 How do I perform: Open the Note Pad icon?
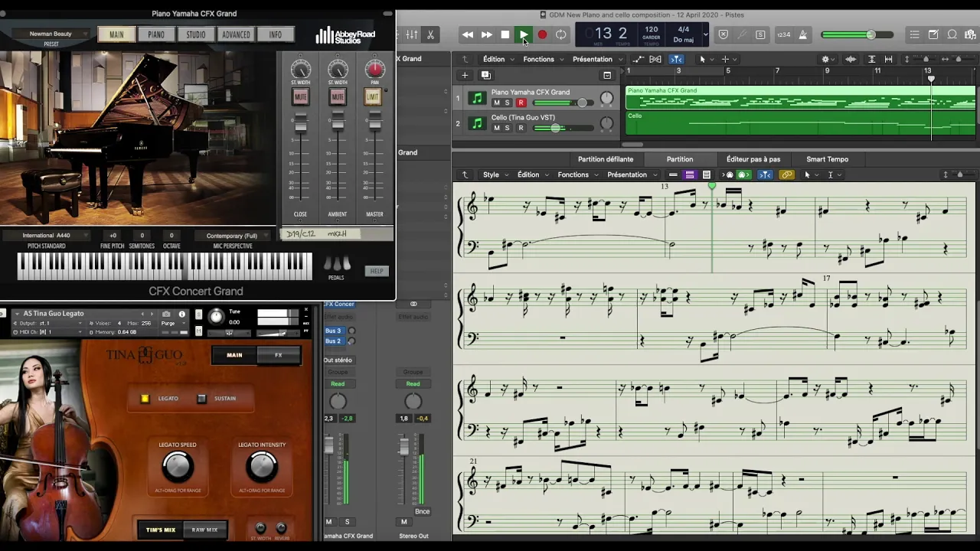[x=933, y=34]
